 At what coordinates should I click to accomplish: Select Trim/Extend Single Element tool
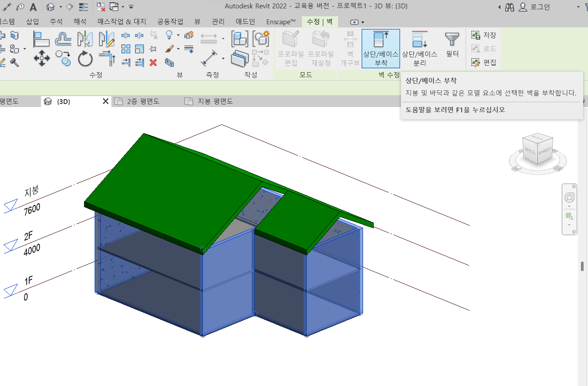click(x=126, y=63)
